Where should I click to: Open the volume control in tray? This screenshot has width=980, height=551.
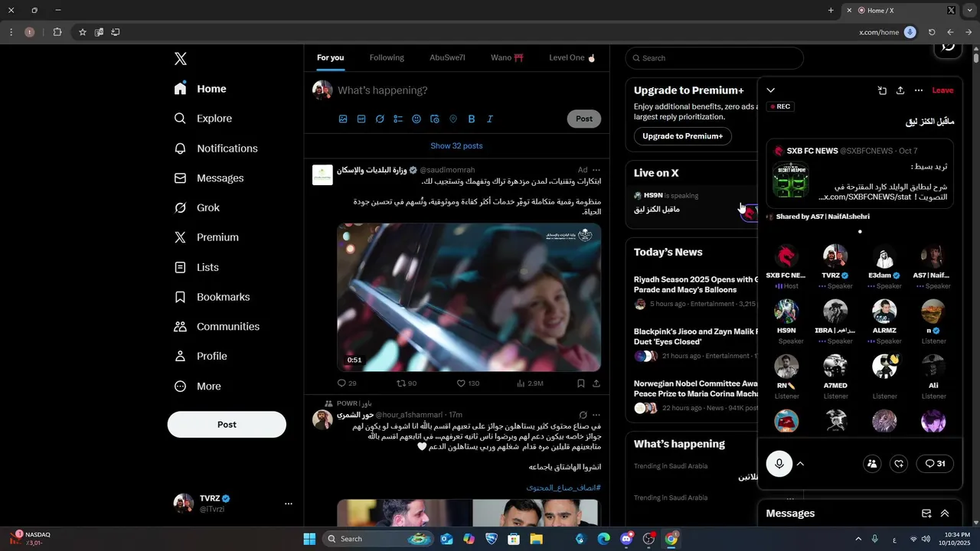click(x=926, y=539)
